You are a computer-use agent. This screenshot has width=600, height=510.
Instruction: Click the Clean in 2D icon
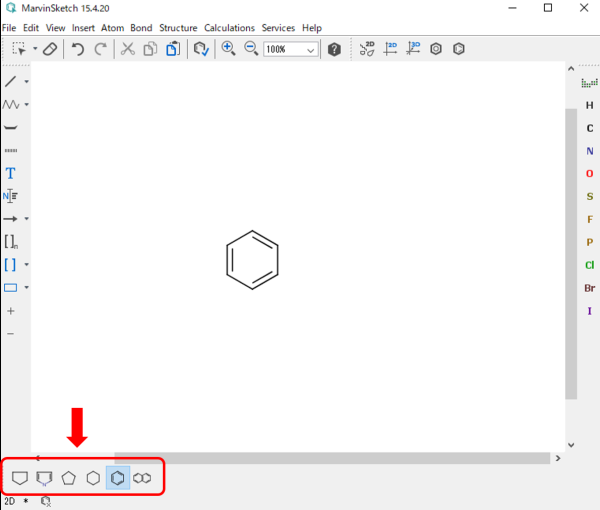coord(367,49)
